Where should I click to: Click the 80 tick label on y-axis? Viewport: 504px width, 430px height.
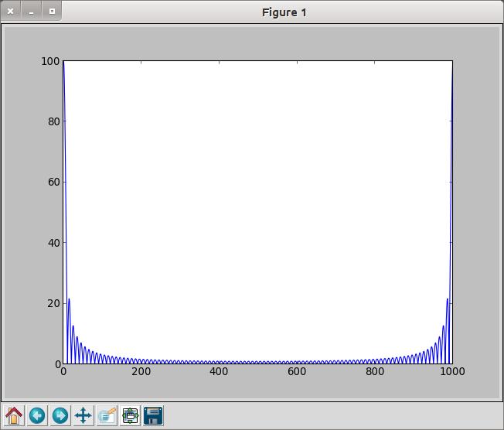(53, 121)
